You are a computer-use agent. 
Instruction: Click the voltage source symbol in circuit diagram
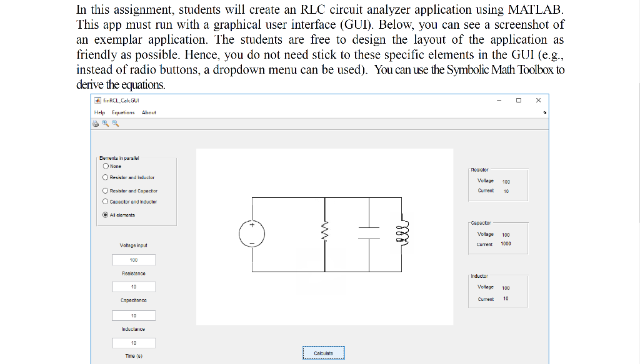[x=252, y=233]
